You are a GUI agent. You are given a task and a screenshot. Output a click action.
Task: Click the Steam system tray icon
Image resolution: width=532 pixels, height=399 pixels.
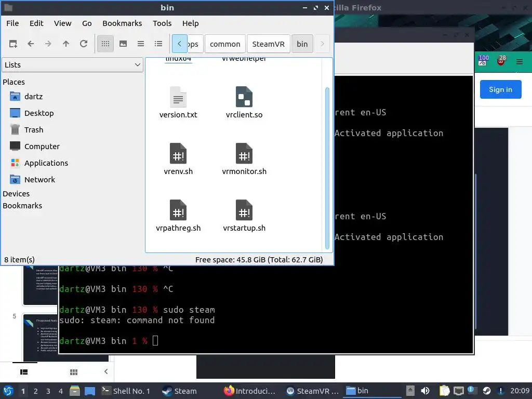click(x=487, y=391)
